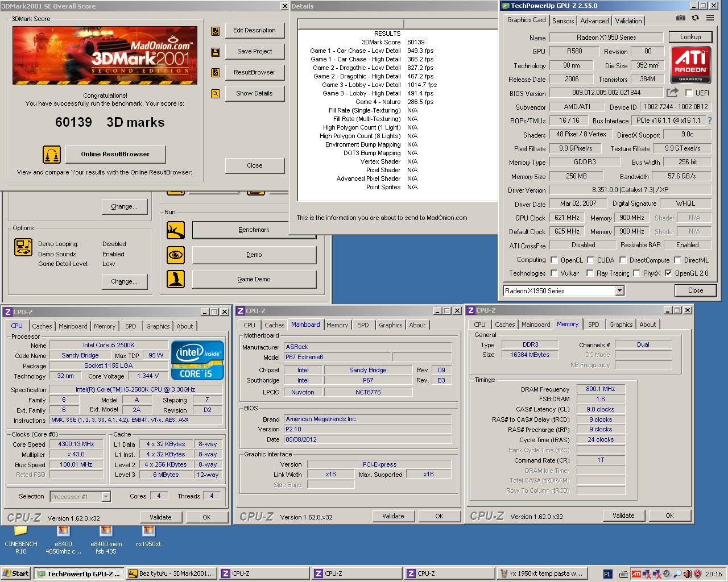The width and height of the screenshot is (728, 582).
Task: Click the Benchmark button in 3DMark
Action: click(254, 230)
